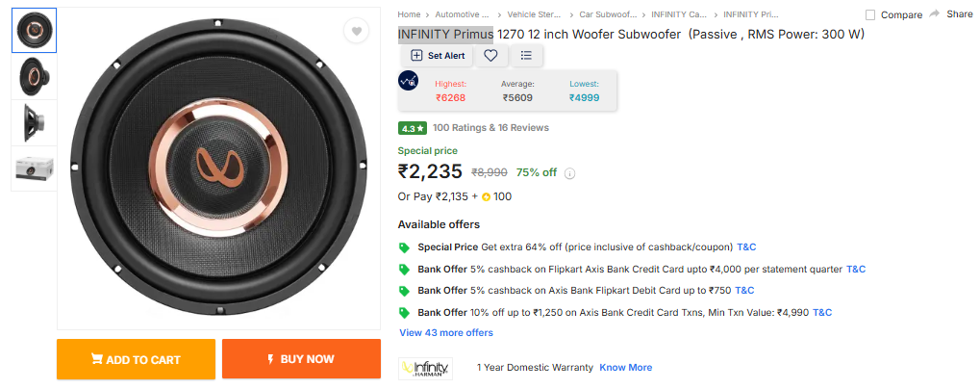Click the heart icon beside Set Alert

point(490,56)
